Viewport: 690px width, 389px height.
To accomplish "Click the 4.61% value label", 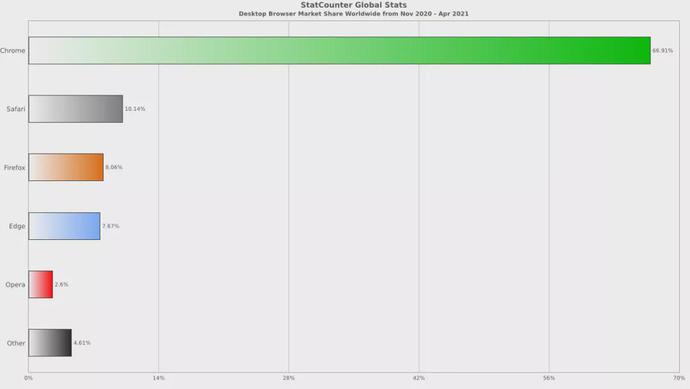I will click(x=82, y=343).
